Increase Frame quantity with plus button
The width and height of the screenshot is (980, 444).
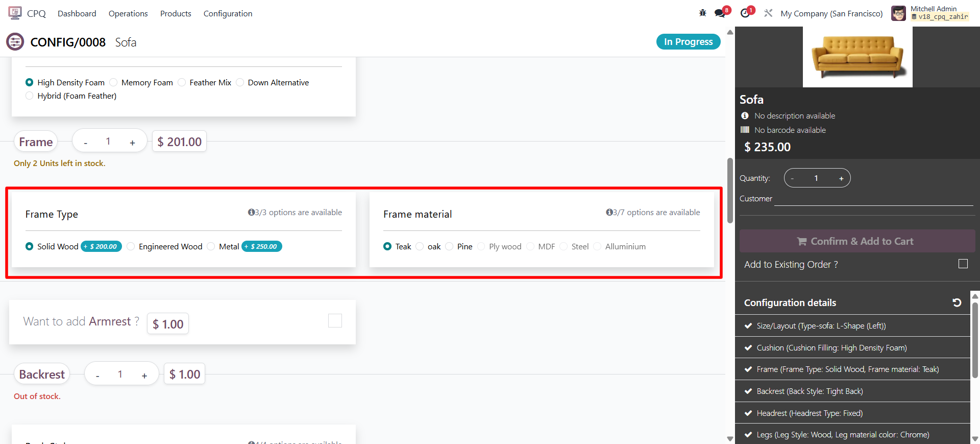(132, 143)
